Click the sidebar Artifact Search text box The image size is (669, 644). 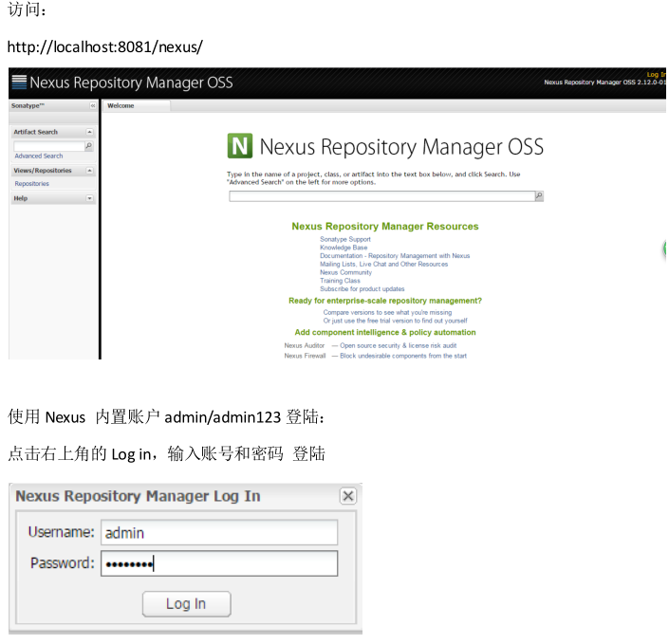[x=49, y=146]
